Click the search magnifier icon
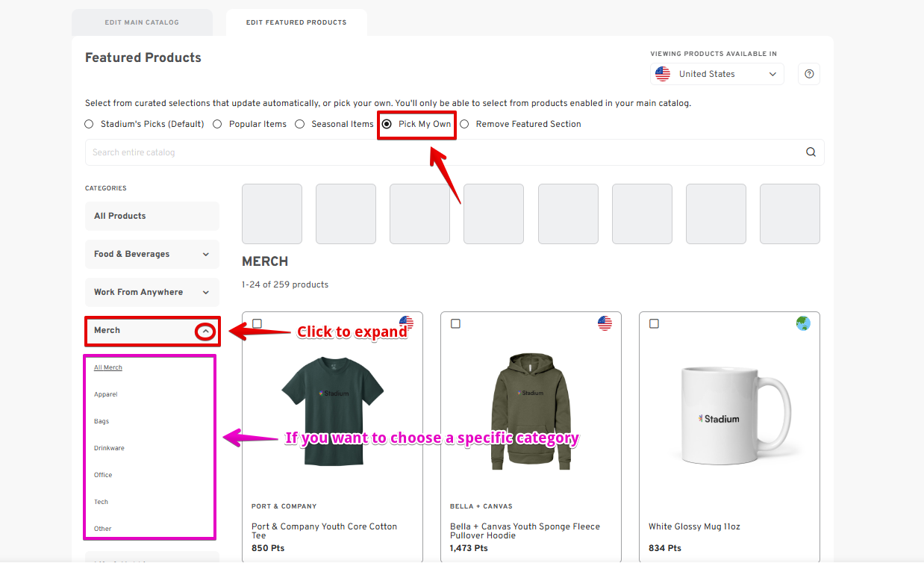This screenshot has height=569, width=924. tap(811, 152)
